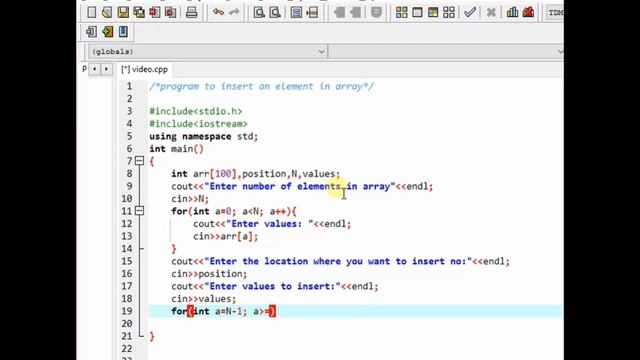Click the Compile and Run icon
The image size is (640, 360).
(x=433, y=12)
